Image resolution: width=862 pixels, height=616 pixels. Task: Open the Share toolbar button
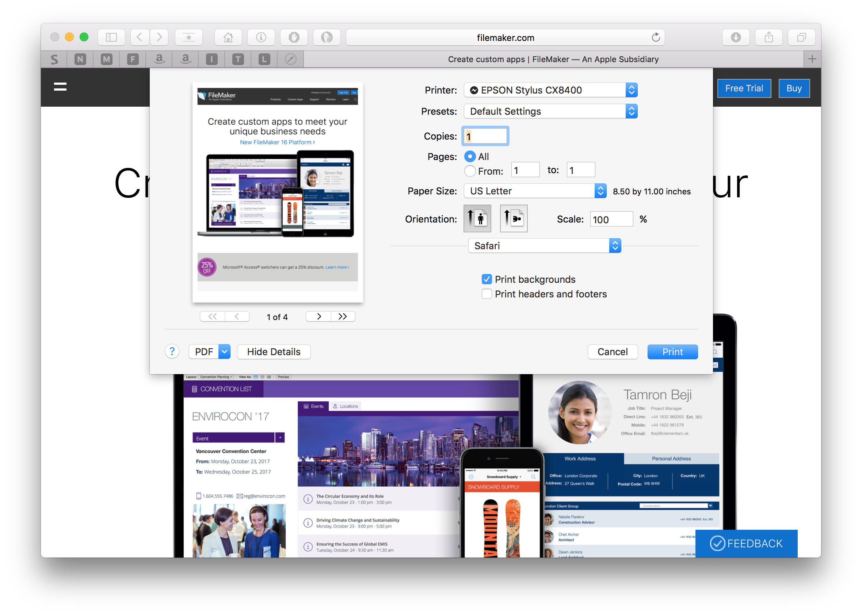coord(769,37)
